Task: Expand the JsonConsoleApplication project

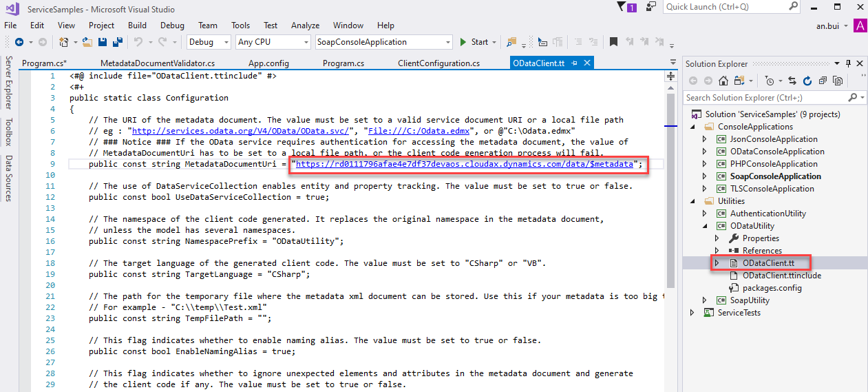Action: click(704, 139)
